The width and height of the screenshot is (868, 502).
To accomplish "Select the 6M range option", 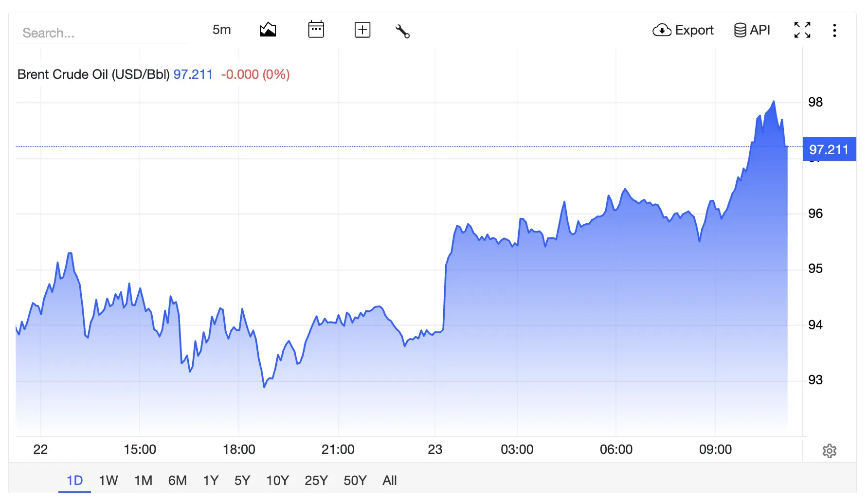I will 178,481.
